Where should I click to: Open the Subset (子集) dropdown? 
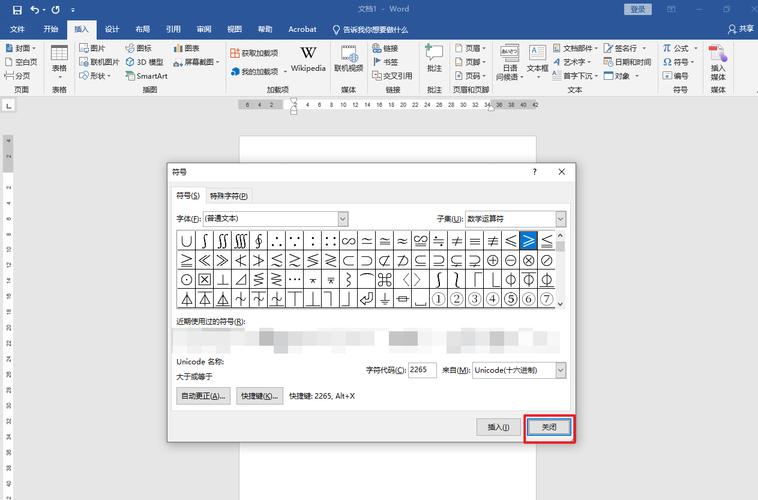(560, 219)
